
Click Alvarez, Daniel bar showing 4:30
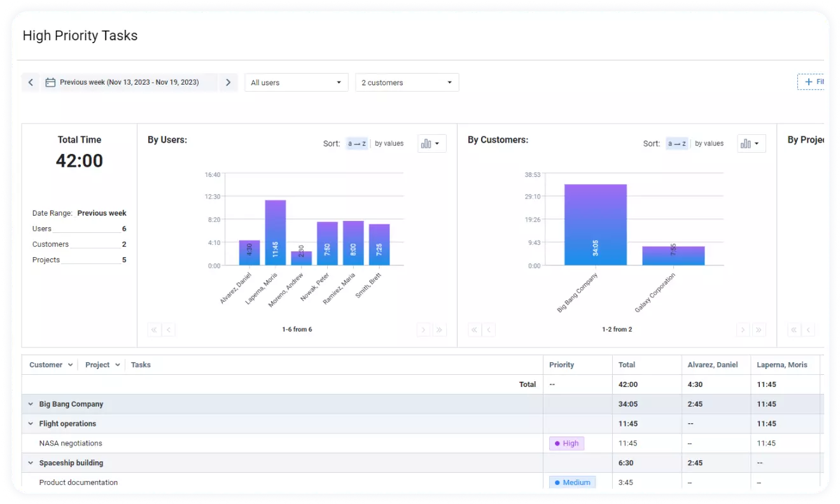pos(249,253)
